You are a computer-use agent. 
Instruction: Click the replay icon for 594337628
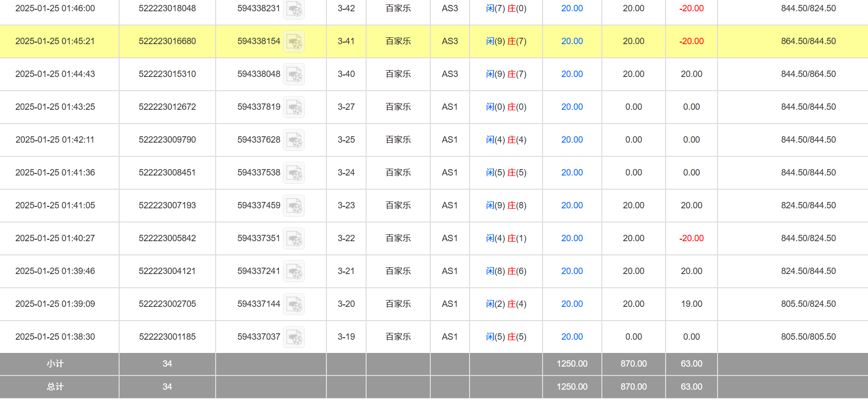click(294, 140)
